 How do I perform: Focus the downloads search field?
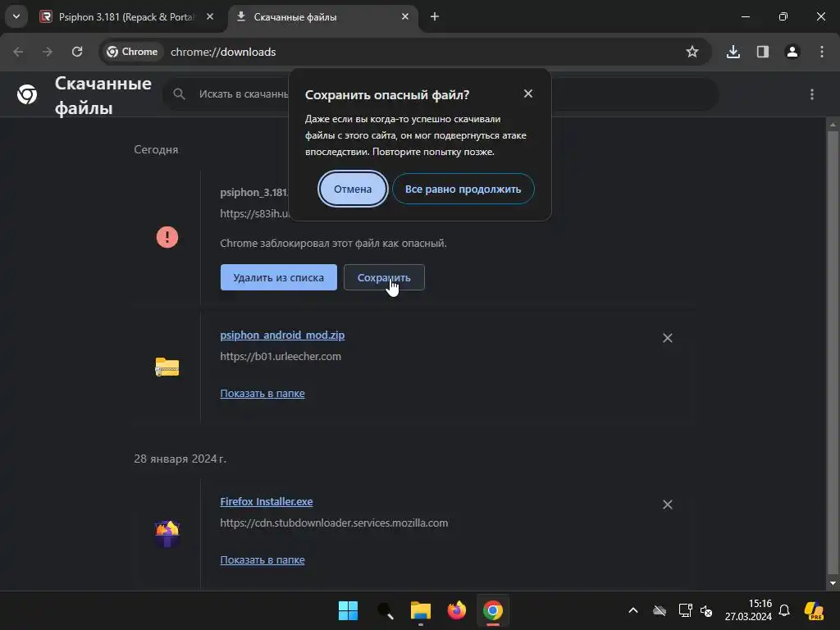click(441, 94)
